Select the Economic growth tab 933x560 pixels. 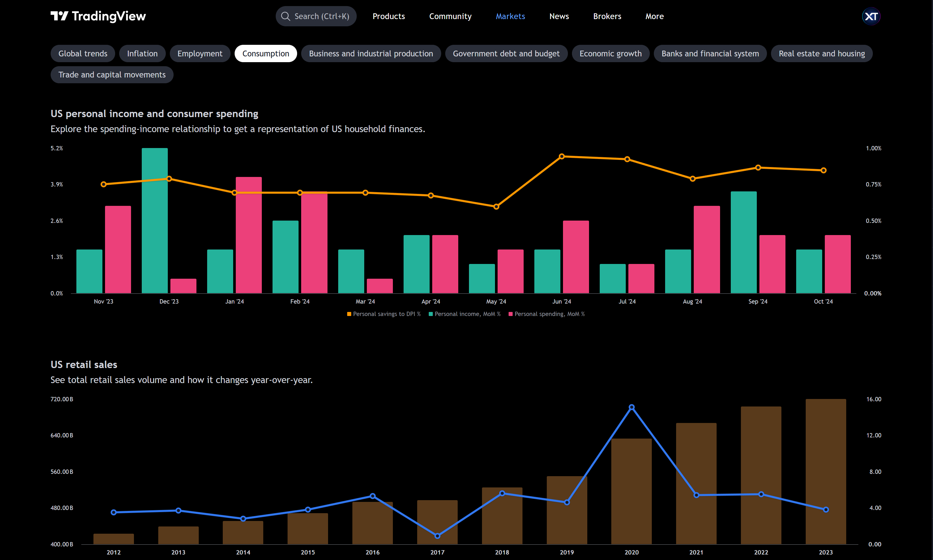click(x=610, y=53)
